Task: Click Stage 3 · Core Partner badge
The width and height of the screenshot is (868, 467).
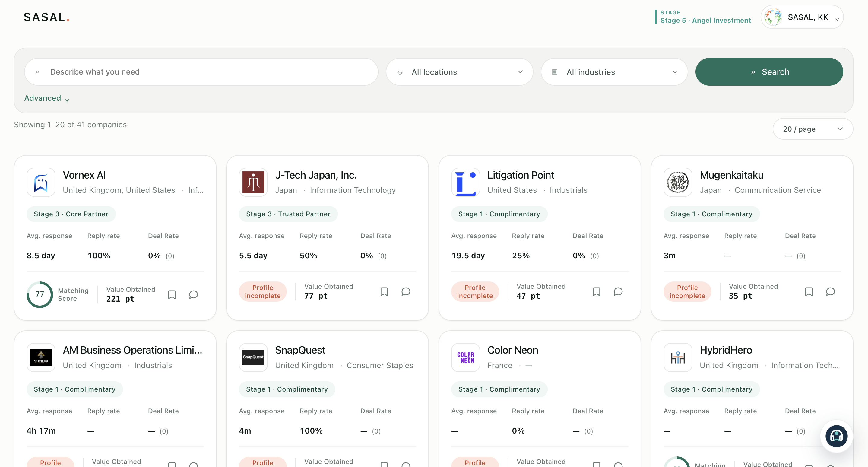Action: [x=71, y=214]
